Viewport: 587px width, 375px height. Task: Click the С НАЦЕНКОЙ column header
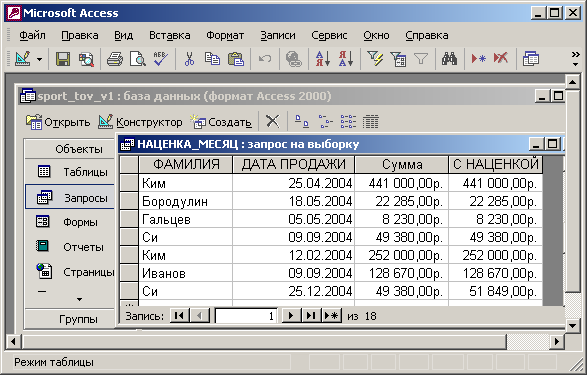click(496, 164)
